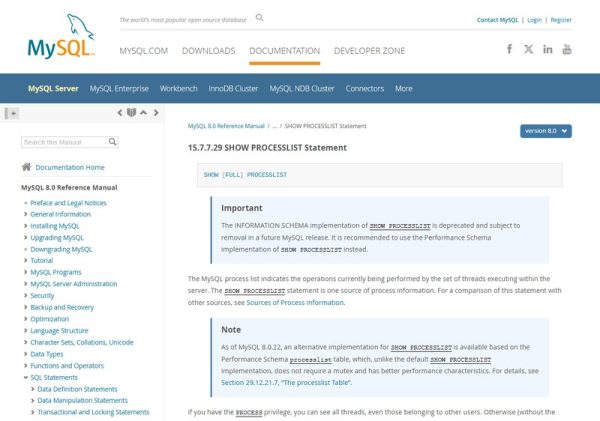Open Character Sets, Collations, Unicode entry

pyautogui.click(x=82, y=342)
